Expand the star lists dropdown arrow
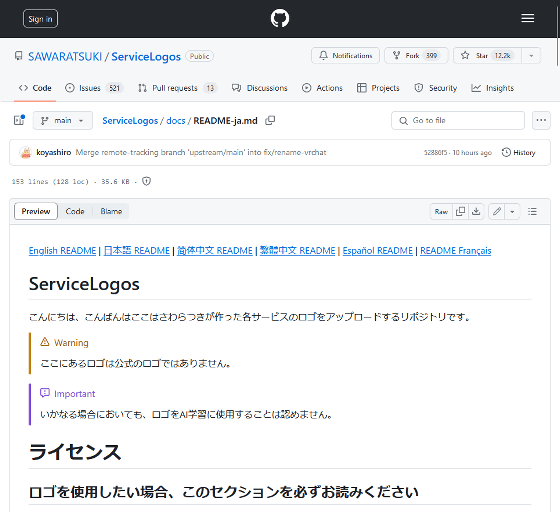 531,56
